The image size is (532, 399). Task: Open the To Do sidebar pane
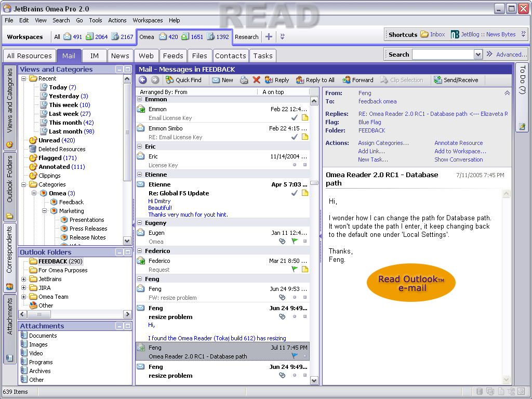(x=522, y=80)
